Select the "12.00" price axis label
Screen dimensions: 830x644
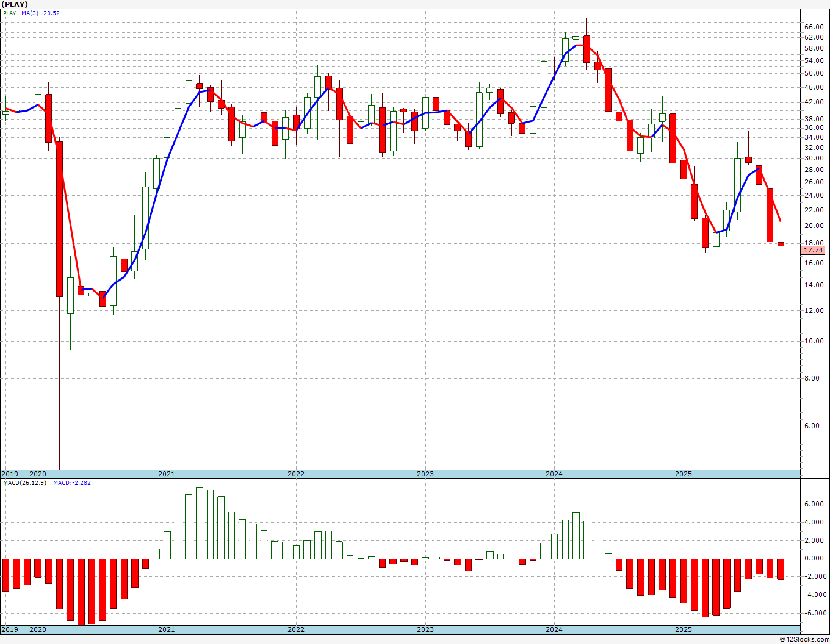[814, 311]
